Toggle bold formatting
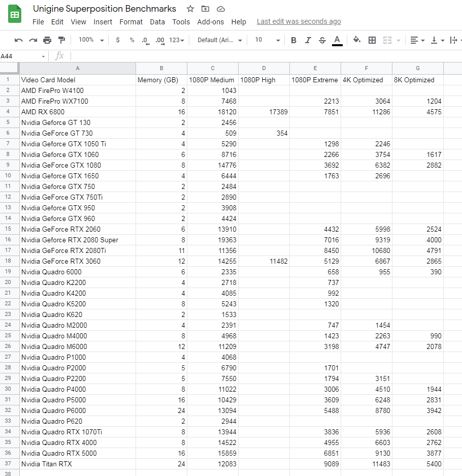This screenshot has height=476, width=462. (x=293, y=40)
